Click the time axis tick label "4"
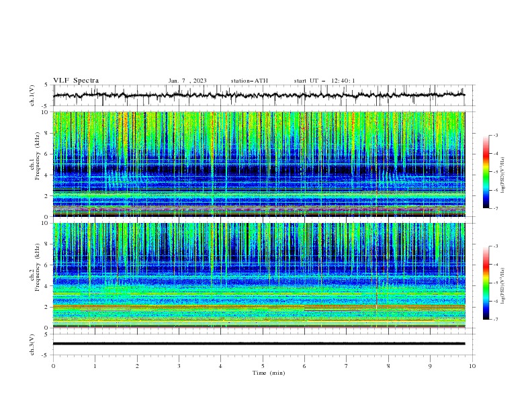This screenshot has height=411, width=532. pyautogui.click(x=220, y=366)
